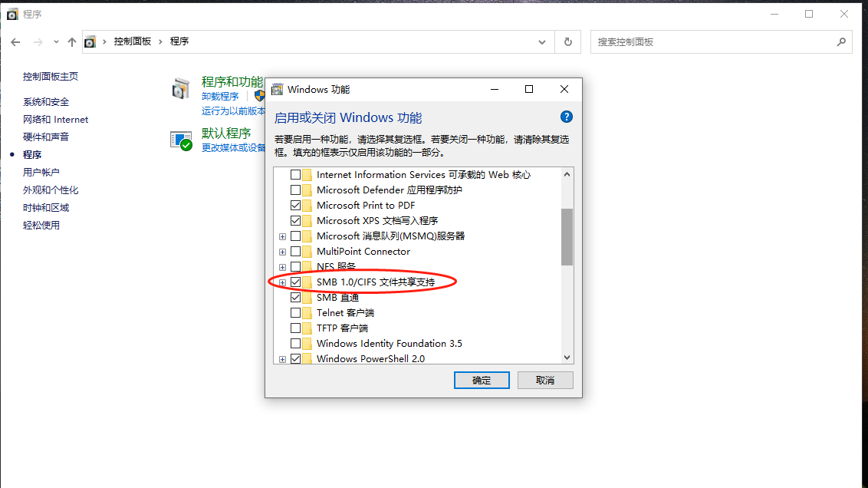The width and height of the screenshot is (868, 488).
Task: Click the 确定 button
Action: [x=482, y=380]
